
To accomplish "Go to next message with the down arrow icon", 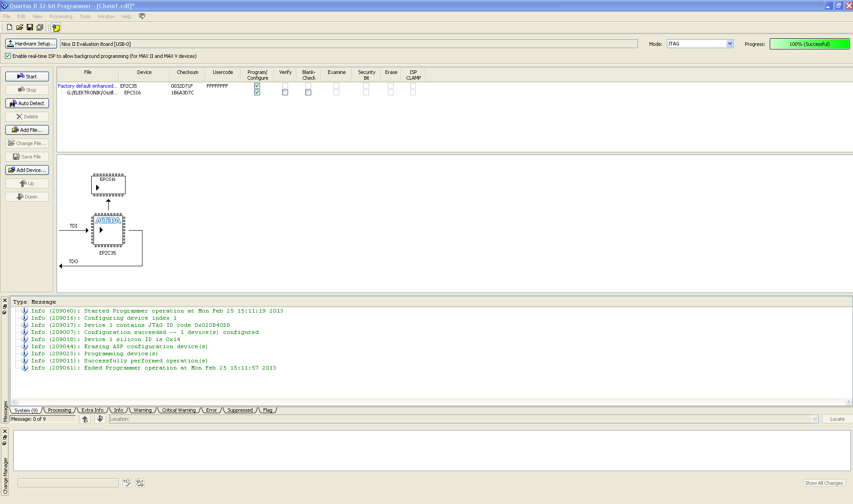I will click(100, 419).
